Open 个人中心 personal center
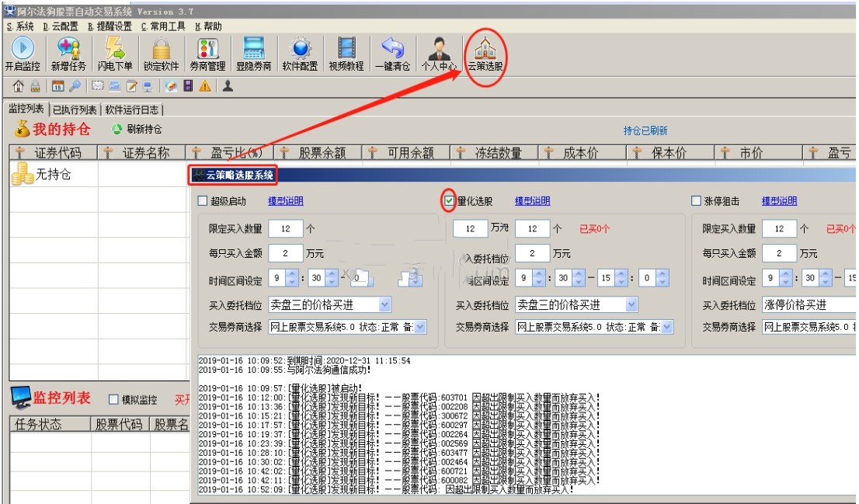The width and height of the screenshot is (859, 504). (x=439, y=53)
